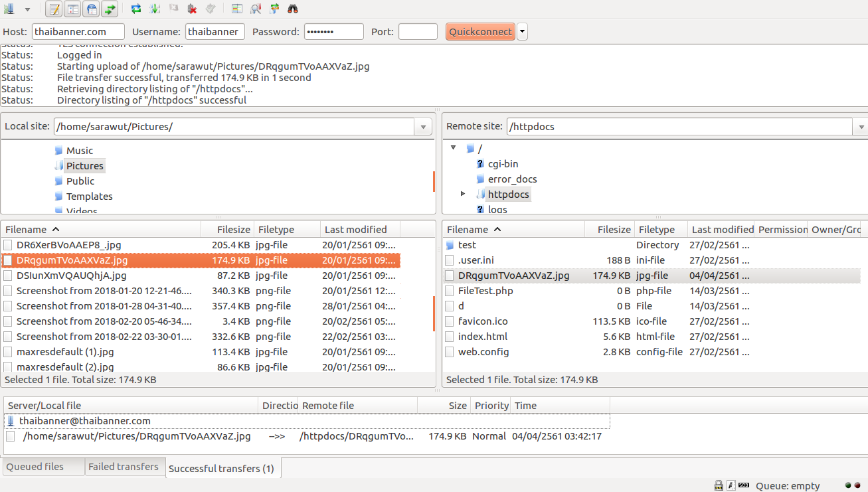Toggle local directory tree display button
Viewport: 868px width, 492px height.
click(73, 9)
